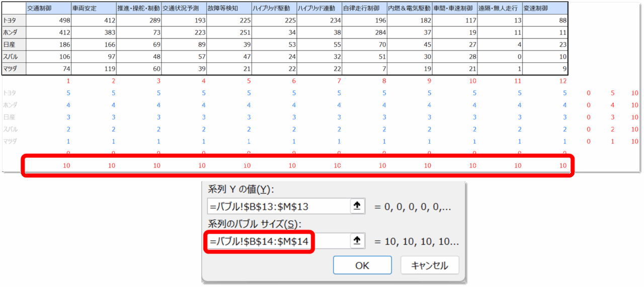Click the スバル row label in bordered table

tap(14, 57)
